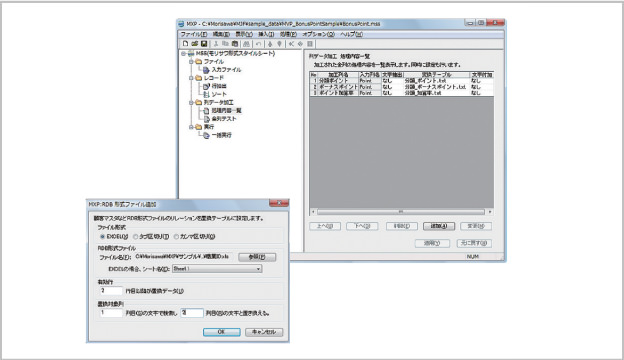Click the last toolbar icon on the right
624x360 pixels.
pos(310,44)
